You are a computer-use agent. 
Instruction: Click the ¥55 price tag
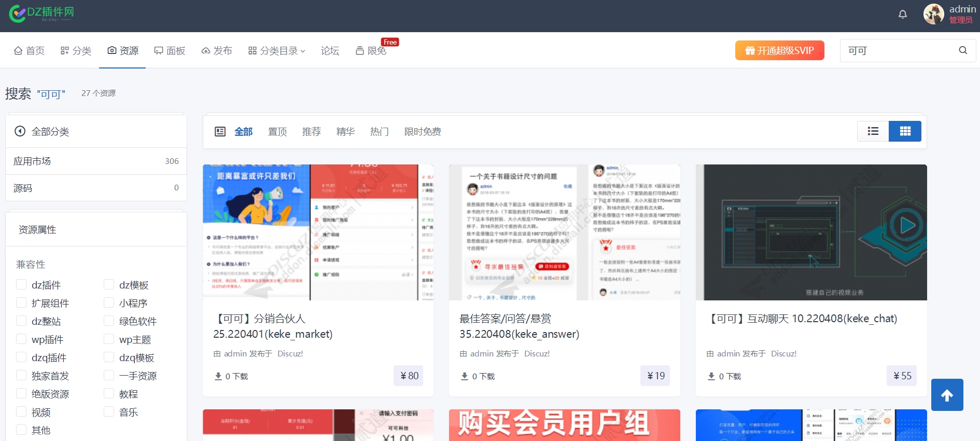[x=902, y=376]
